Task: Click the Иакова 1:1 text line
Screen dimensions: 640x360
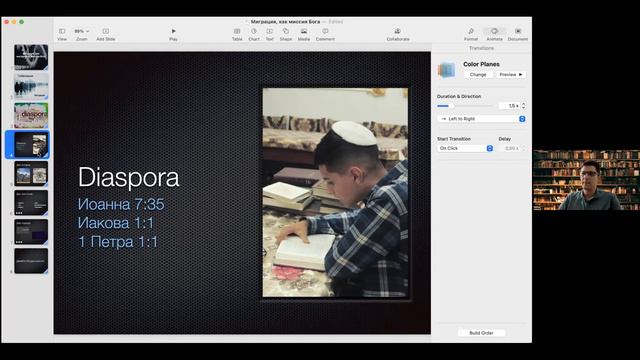Action: (116, 223)
